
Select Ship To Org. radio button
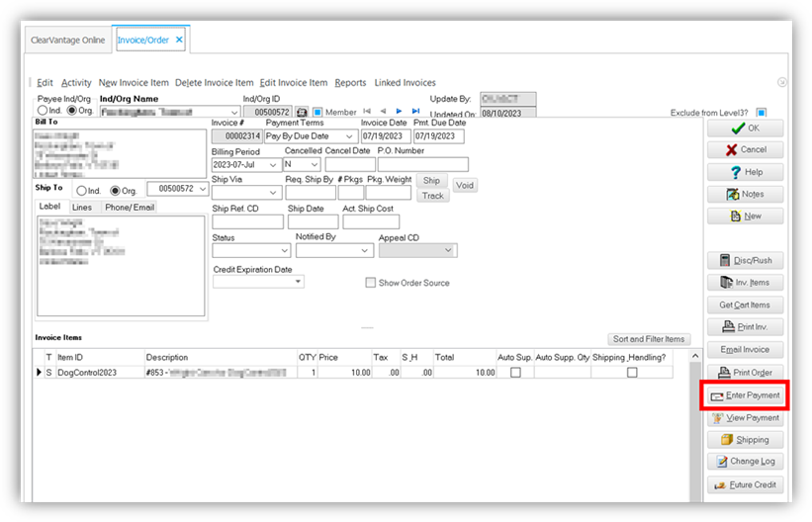(116, 191)
